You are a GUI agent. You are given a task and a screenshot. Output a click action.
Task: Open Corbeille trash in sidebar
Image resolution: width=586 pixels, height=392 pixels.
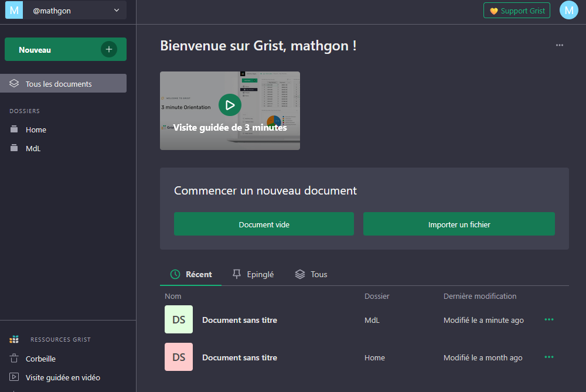[x=40, y=359]
